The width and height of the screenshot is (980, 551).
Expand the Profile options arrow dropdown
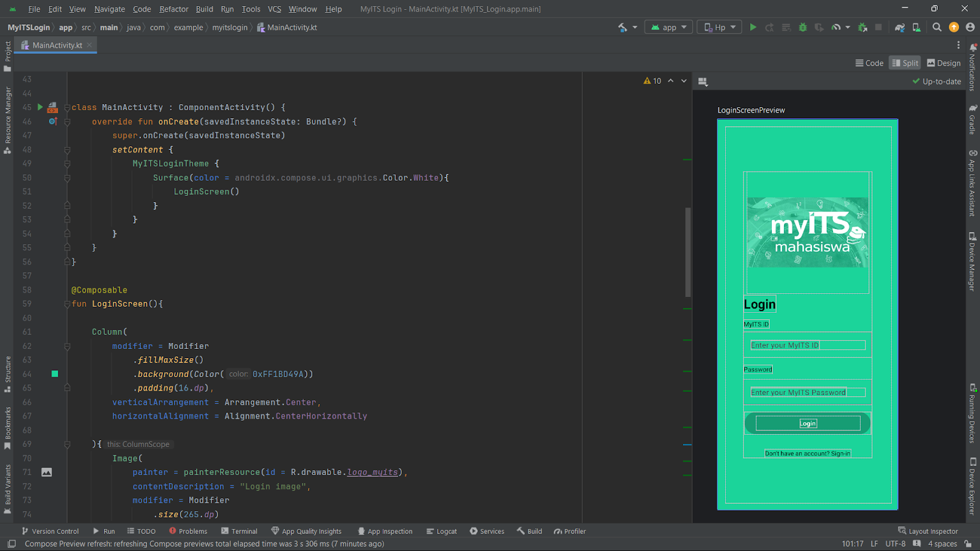pos(848,27)
